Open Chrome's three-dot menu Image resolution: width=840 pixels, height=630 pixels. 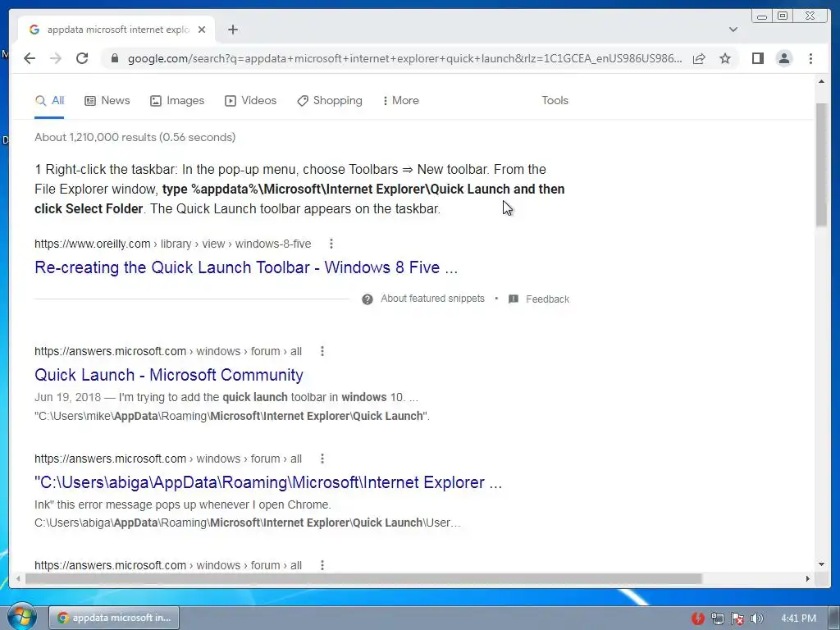tap(810, 58)
